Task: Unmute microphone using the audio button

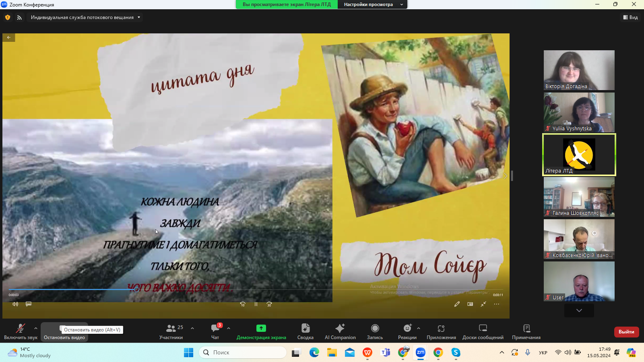Action: tap(21, 331)
